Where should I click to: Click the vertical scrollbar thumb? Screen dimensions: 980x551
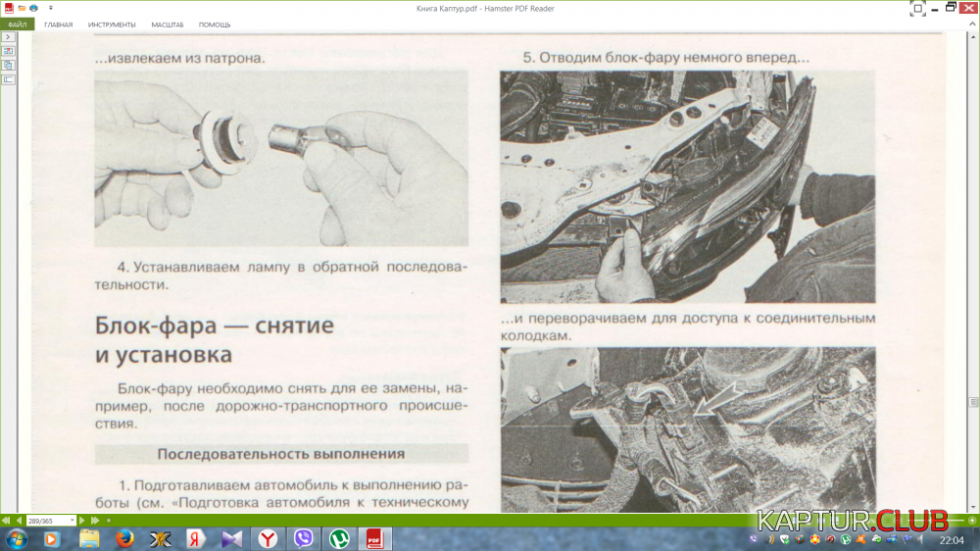coord(973,402)
